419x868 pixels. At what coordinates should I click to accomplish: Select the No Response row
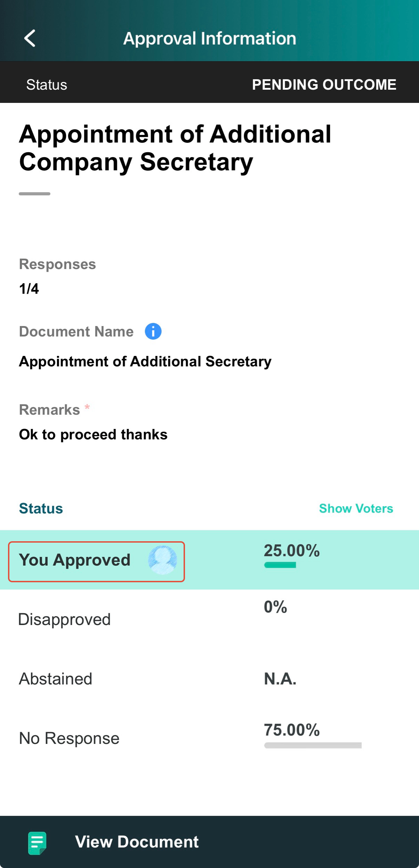(x=209, y=738)
